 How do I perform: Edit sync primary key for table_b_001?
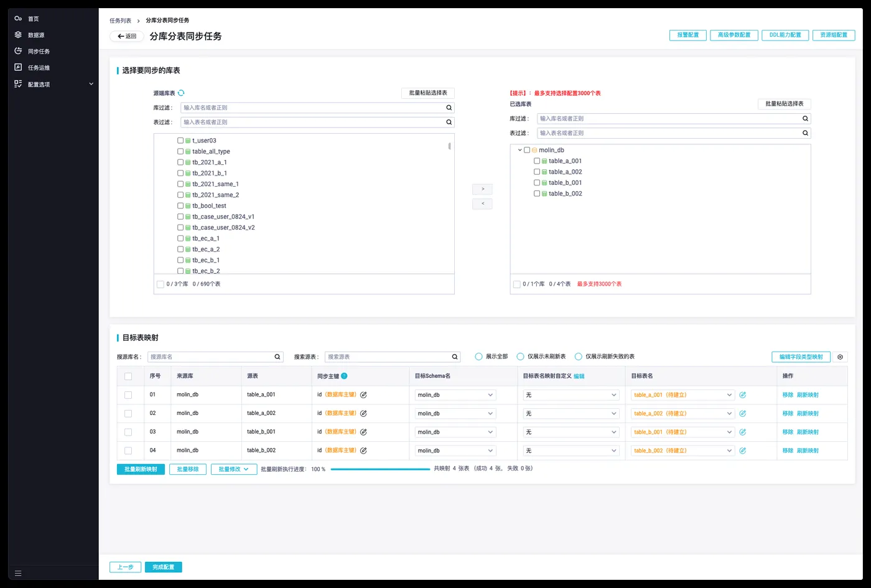pyautogui.click(x=363, y=432)
